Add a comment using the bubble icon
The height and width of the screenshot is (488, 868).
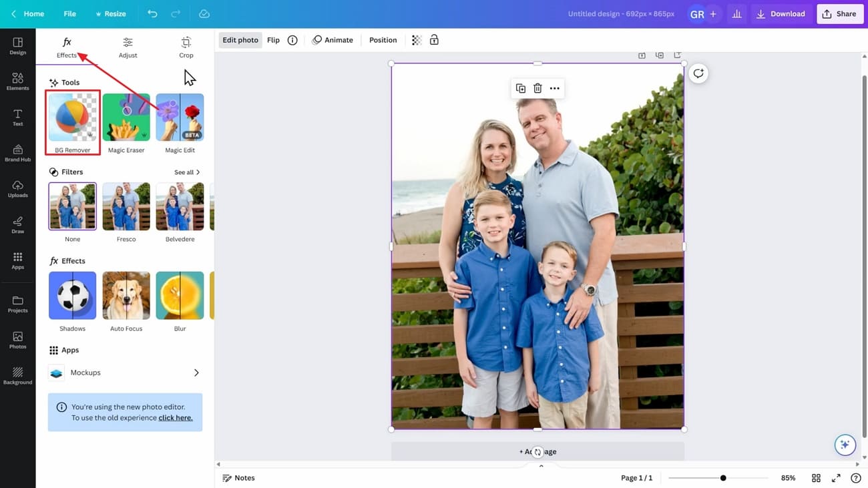coord(698,73)
